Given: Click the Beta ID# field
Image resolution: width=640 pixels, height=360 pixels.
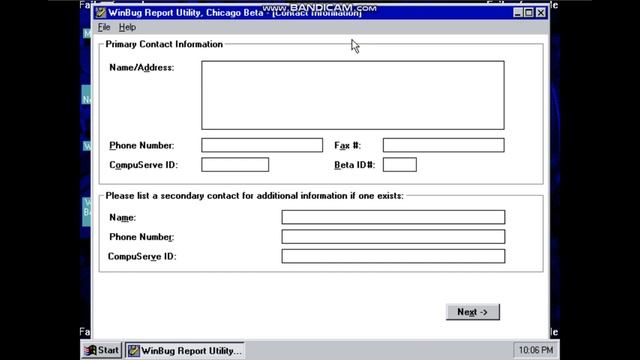Looking at the screenshot, I should tap(400, 164).
